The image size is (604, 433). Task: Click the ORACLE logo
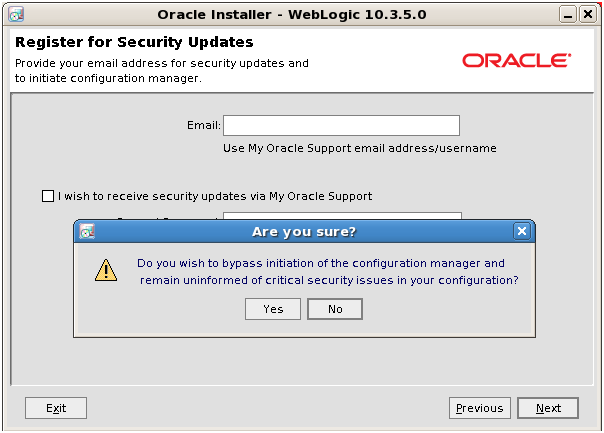point(517,60)
